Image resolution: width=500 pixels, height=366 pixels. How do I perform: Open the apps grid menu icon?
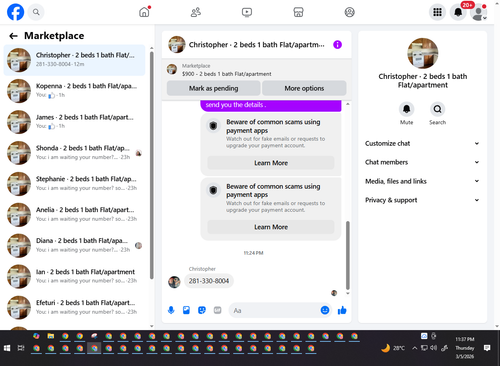437,12
